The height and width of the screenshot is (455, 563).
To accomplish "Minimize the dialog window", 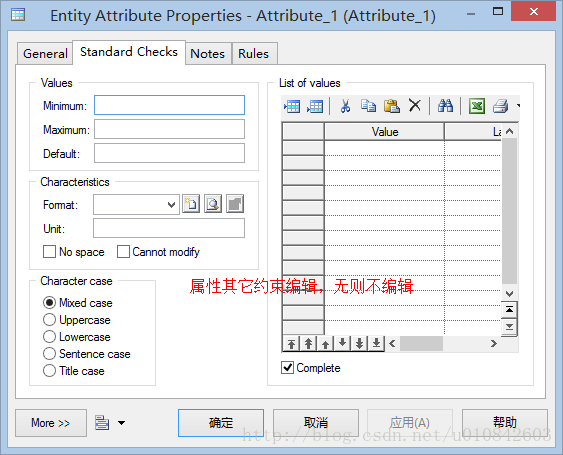I will pyautogui.click(x=471, y=14).
